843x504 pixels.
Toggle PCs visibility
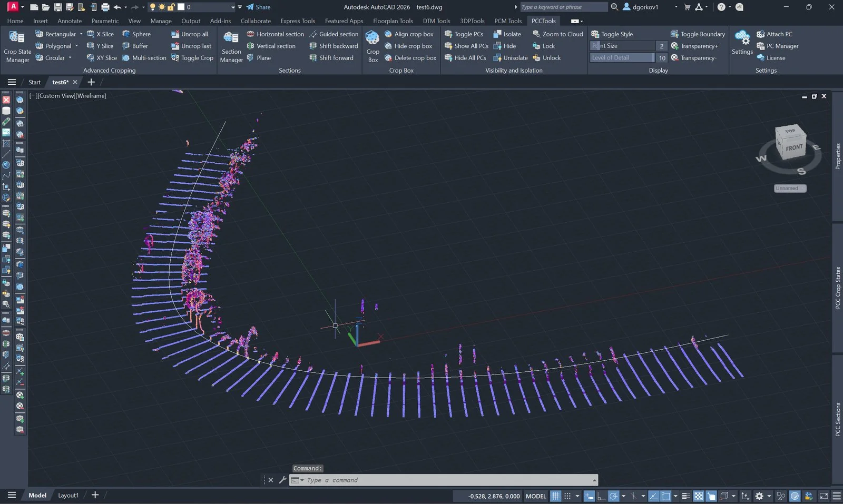pos(464,34)
